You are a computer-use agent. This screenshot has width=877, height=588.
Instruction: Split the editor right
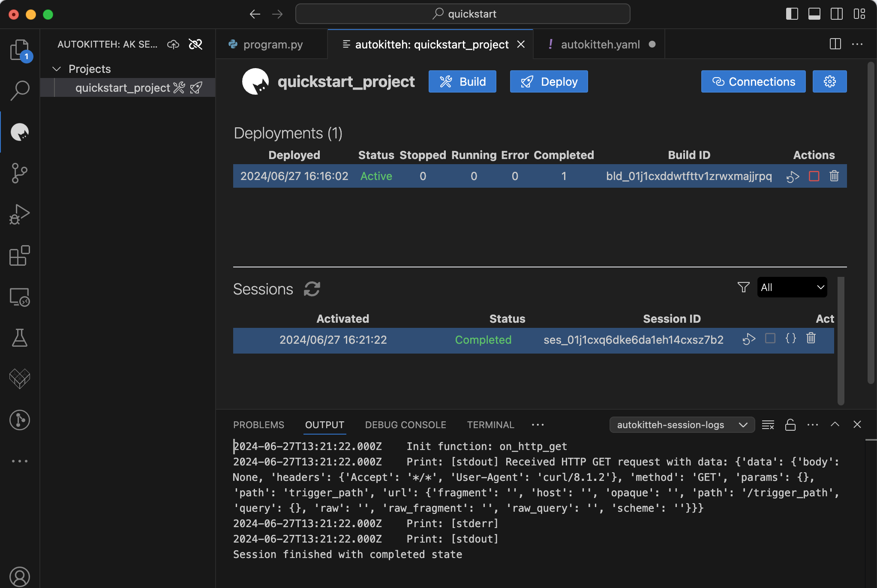(x=835, y=44)
